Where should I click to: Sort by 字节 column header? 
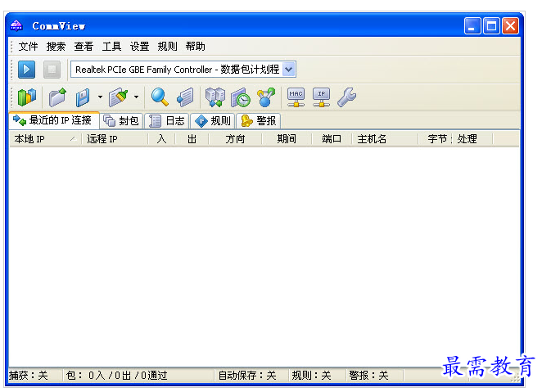point(435,139)
